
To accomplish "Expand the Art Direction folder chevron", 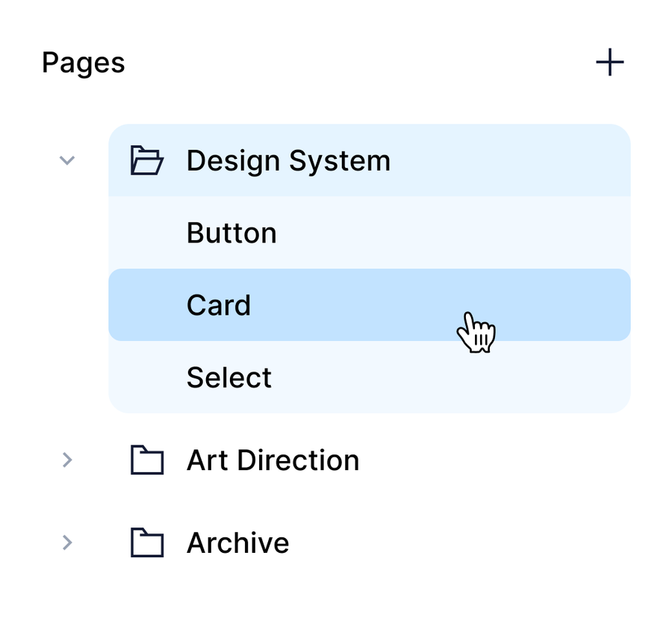I will (x=67, y=460).
